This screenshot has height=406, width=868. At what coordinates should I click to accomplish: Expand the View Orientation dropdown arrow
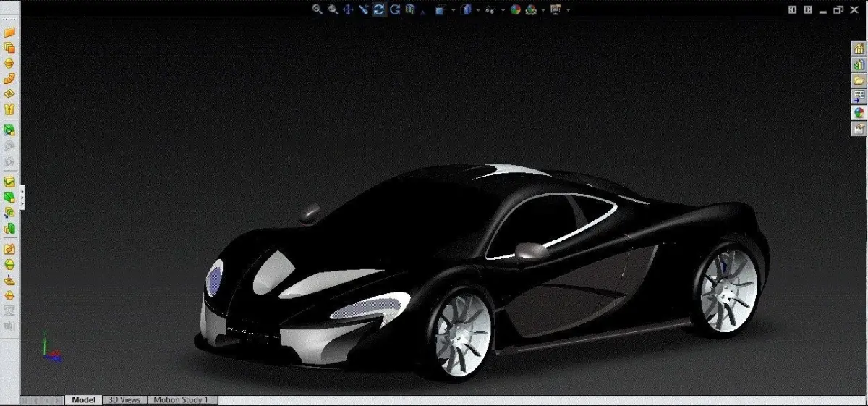pyautogui.click(x=454, y=10)
